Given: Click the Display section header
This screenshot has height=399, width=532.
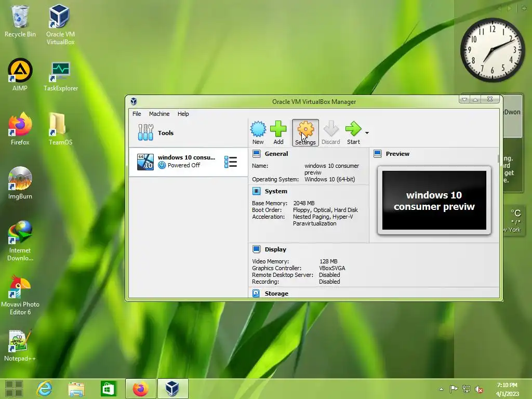Looking at the screenshot, I should click(x=275, y=249).
